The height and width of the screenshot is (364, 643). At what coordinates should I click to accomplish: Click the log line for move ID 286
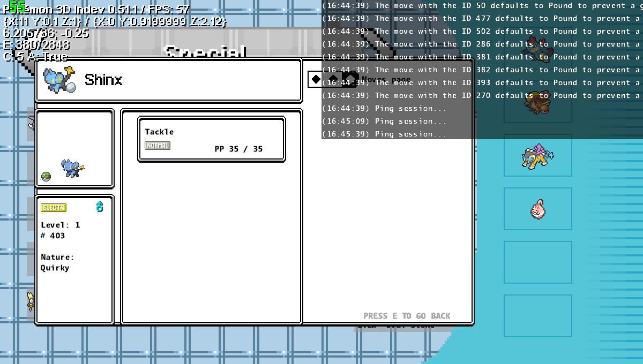[482, 44]
